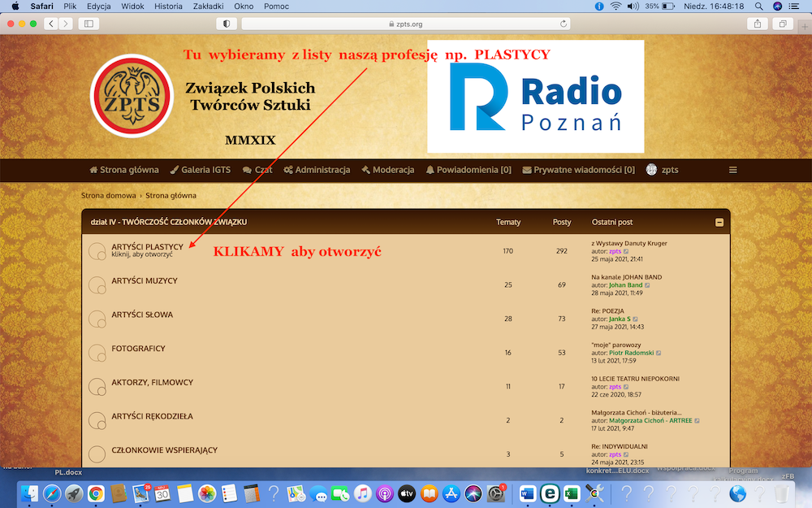
Task: Open the FOTOGRAFICY forum link
Action: 138,349
